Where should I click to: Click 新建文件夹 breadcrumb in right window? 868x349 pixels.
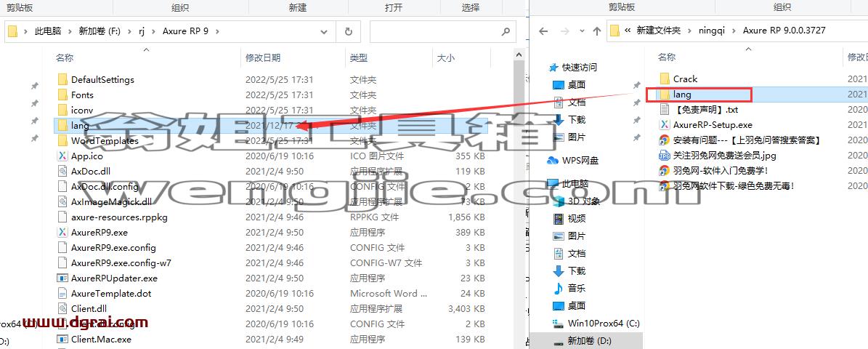pos(658,31)
